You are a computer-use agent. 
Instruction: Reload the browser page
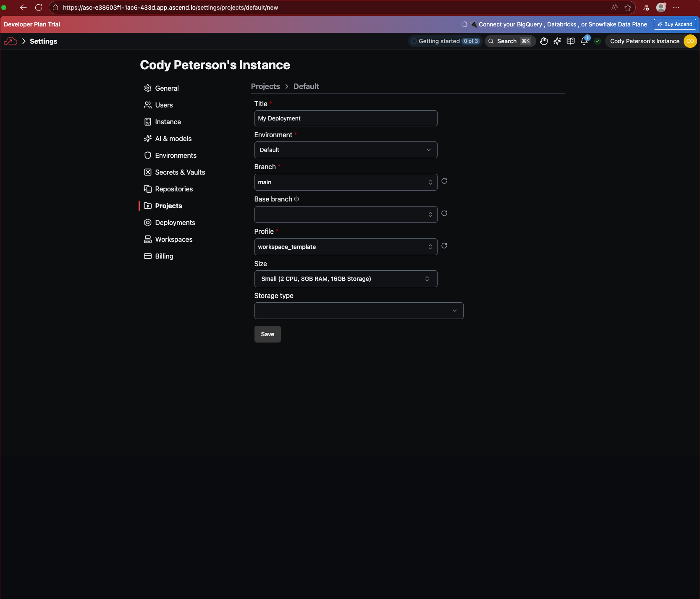point(39,8)
